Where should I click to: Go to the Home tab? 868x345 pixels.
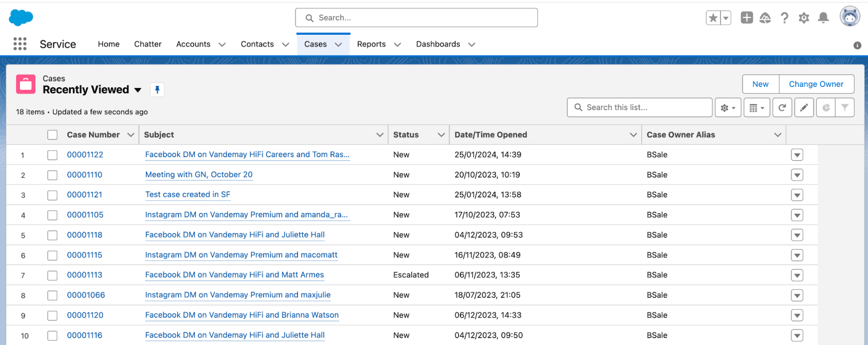click(109, 44)
